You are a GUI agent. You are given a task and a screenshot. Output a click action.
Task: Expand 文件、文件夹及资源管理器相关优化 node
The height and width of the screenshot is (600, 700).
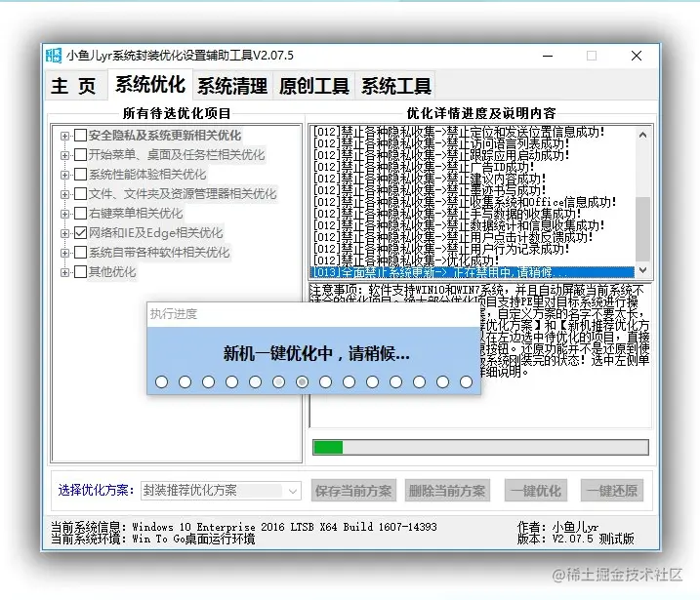(64, 194)
